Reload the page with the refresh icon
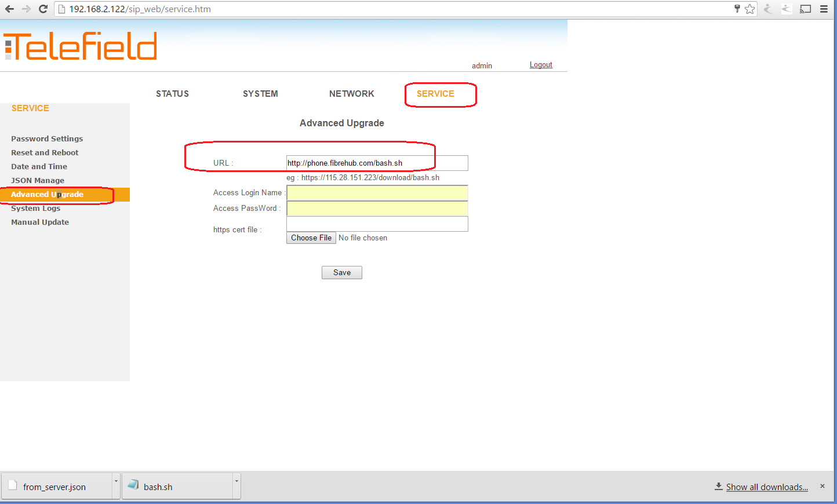This screenshot has height=504, width=837. pos(43,9)
